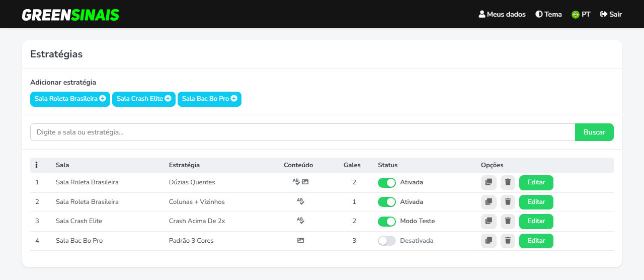Edit the Crash Acima De 2x strategy
Image resolution: width=644 pixels, height=280 pixels.
click(x=536, y=221)
